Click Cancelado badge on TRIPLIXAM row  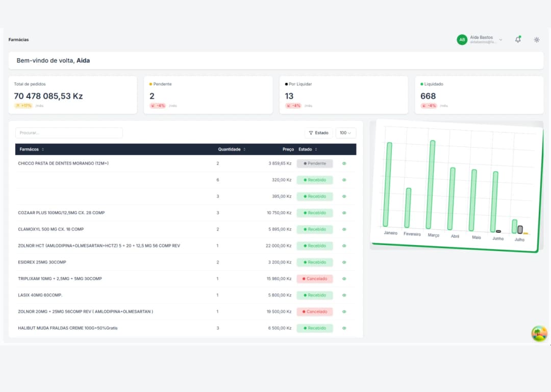point(315,279)
